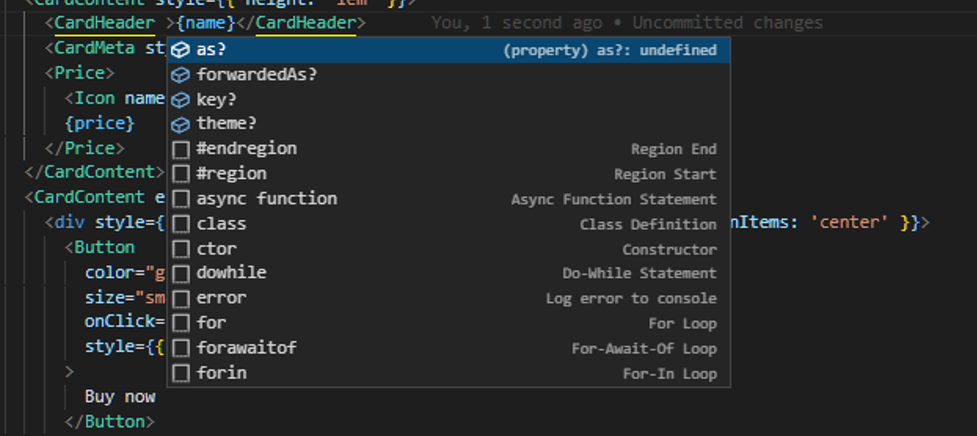Click the 'Buy now' text in the editor
The image size is (977, 436).
[x=120, y=397]
